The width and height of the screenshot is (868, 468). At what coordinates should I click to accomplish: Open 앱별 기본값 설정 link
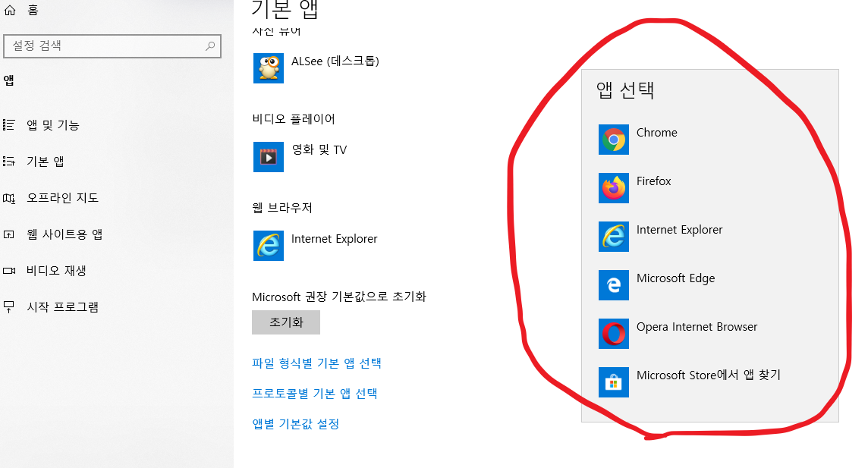[296, 424]
